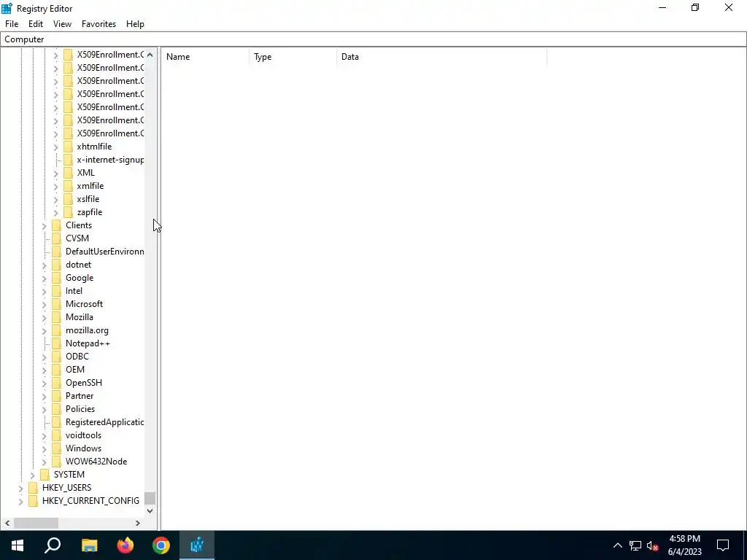Expand the SYSTEM key
The height and width of the screenshot is (560, 747).
[32, 475]
